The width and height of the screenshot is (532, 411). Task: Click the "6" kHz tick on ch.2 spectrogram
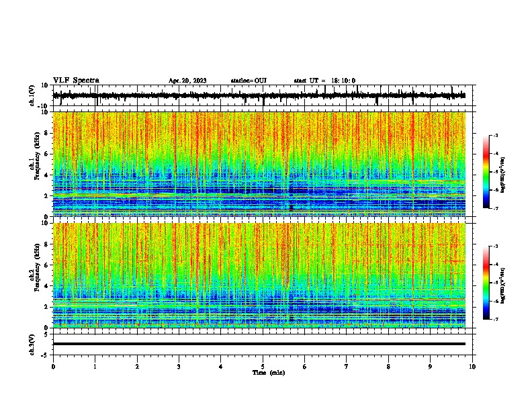click(46, 265)
